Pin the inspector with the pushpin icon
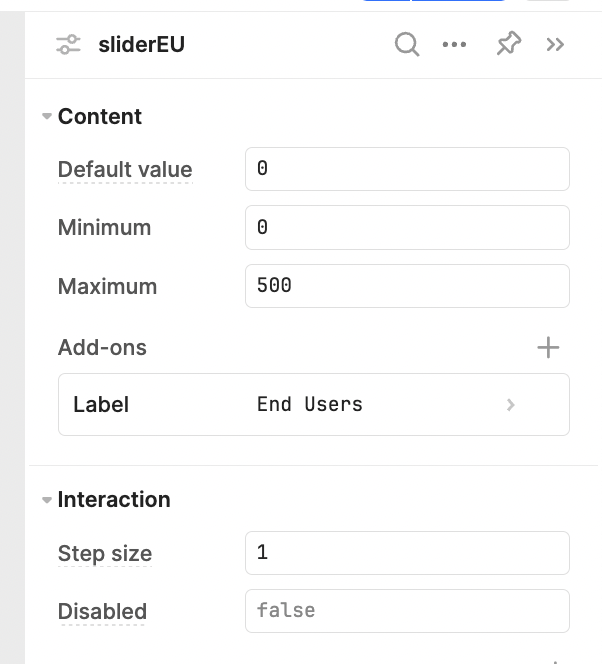The image size is (602, 664). click(509, 43)
